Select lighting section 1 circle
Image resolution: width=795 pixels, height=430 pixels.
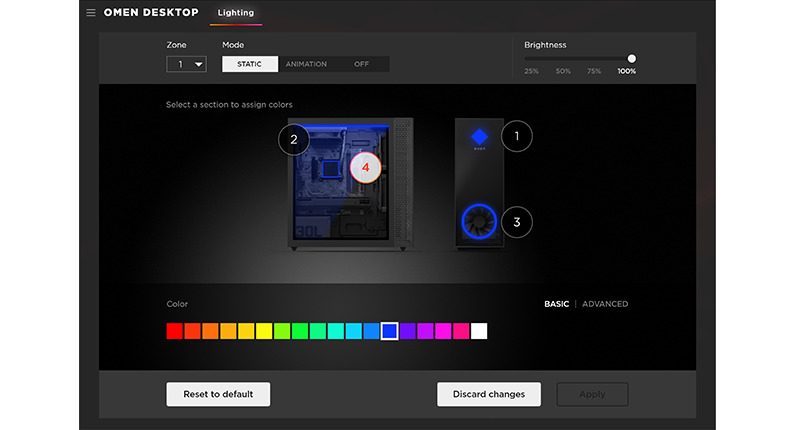point(516,135)
